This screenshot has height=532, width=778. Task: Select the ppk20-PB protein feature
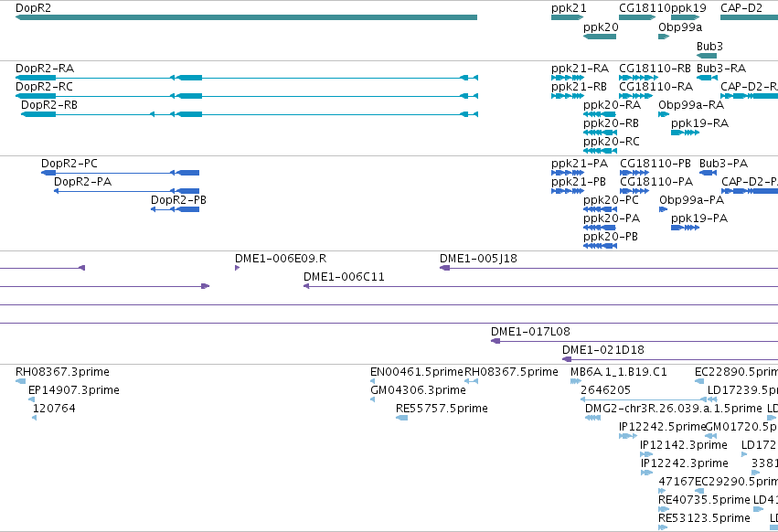coord(601,246)
